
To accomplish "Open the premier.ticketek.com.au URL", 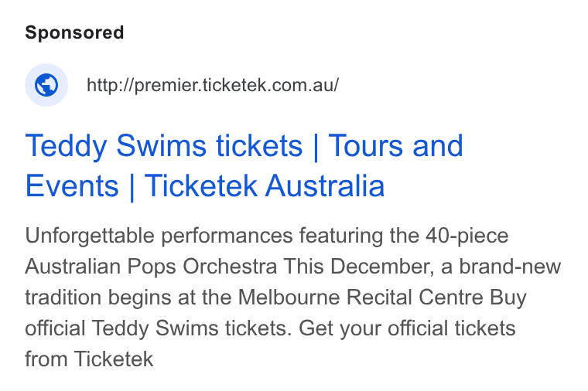I will (x=213, y=85).
